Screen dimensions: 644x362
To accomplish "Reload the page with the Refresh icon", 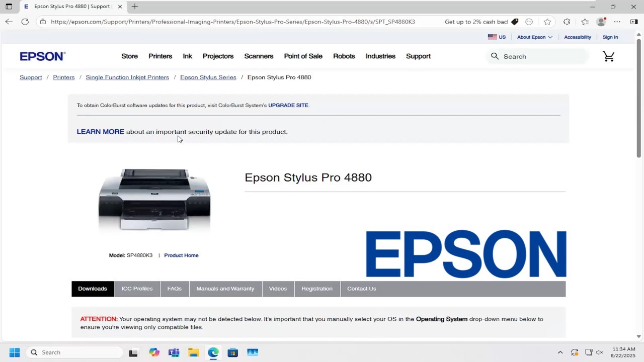I will click(x=25, y=22).
